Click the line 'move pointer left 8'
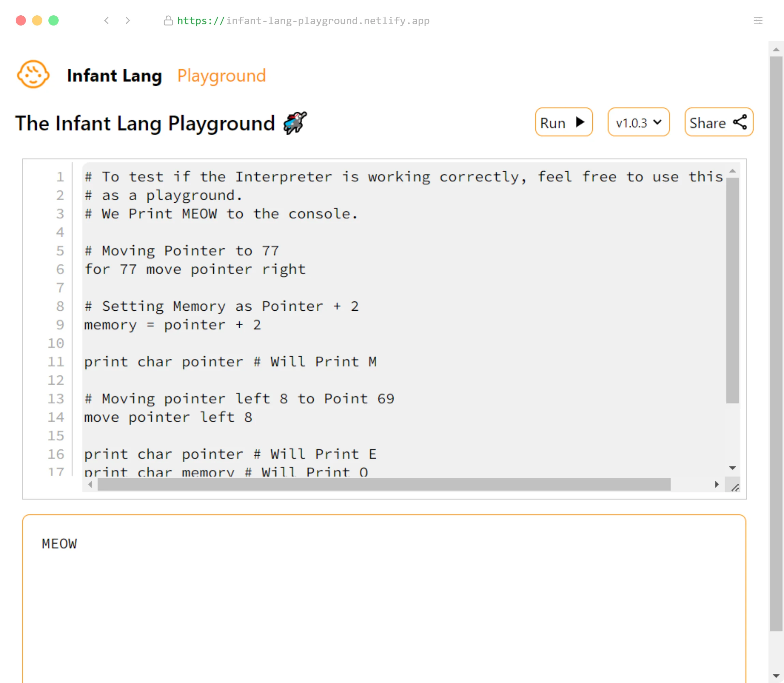Viewport: 784px width, 683px height. coord(168,417)
